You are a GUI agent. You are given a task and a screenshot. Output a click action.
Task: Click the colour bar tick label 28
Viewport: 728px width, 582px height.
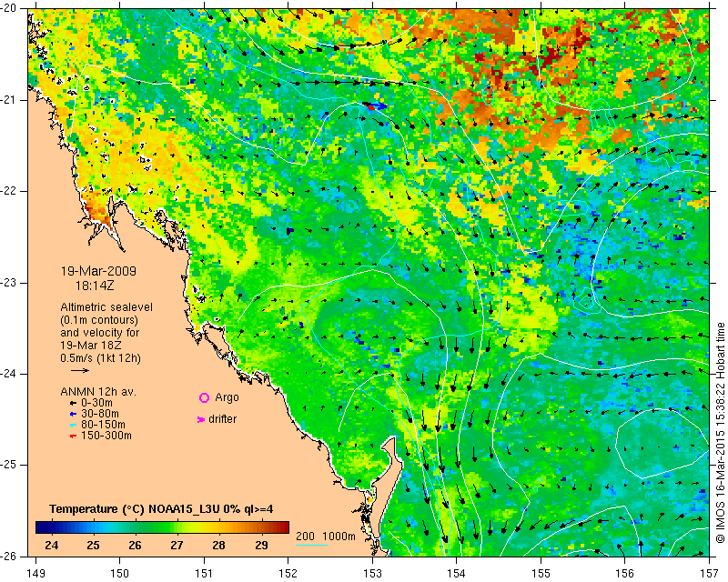coord(219,546)
